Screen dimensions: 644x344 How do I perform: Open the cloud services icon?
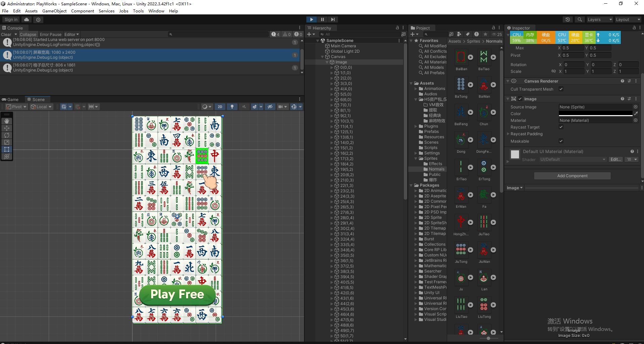coord(27,19)
